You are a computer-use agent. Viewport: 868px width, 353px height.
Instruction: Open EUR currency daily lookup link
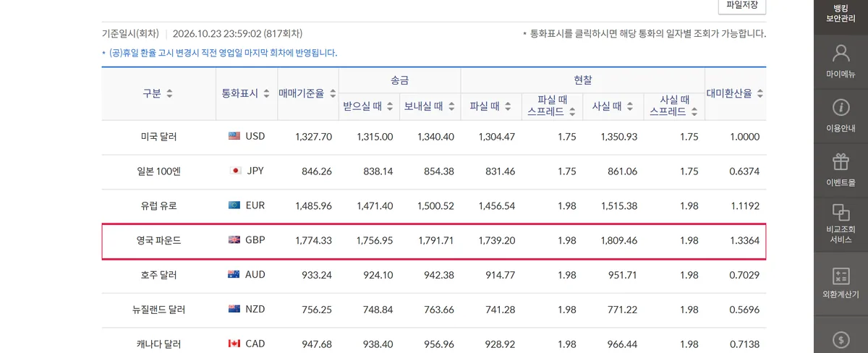(x=255, y=205)
